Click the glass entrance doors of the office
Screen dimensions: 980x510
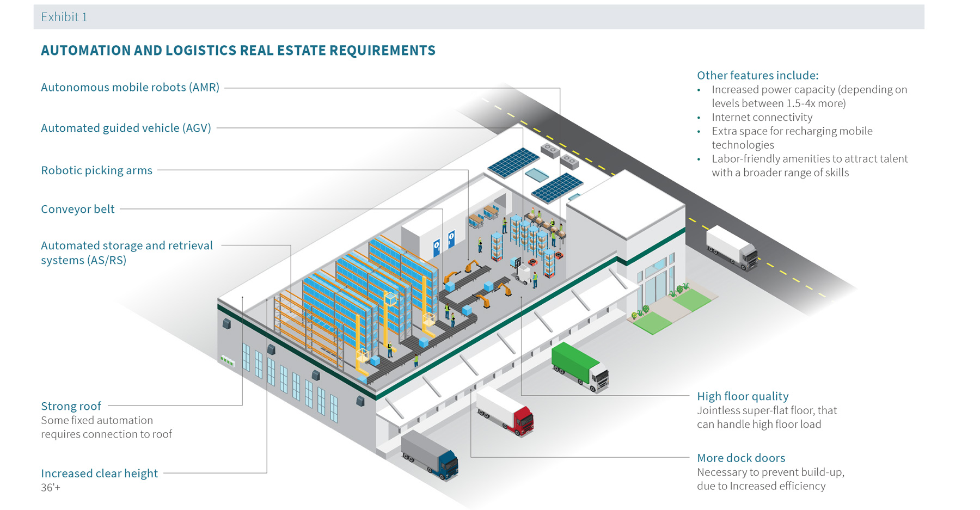coord(656,284)
